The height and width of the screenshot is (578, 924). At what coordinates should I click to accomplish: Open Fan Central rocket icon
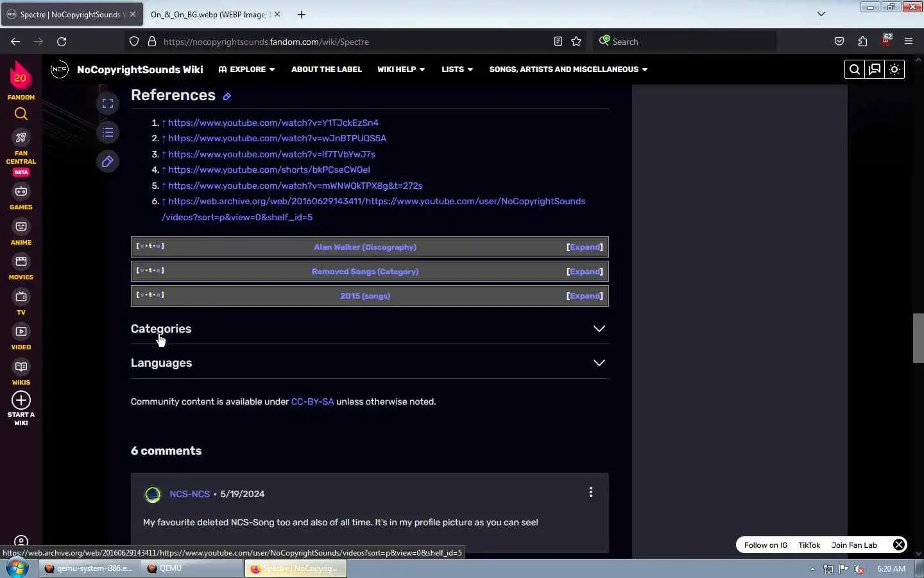click(x=21, y=137)
